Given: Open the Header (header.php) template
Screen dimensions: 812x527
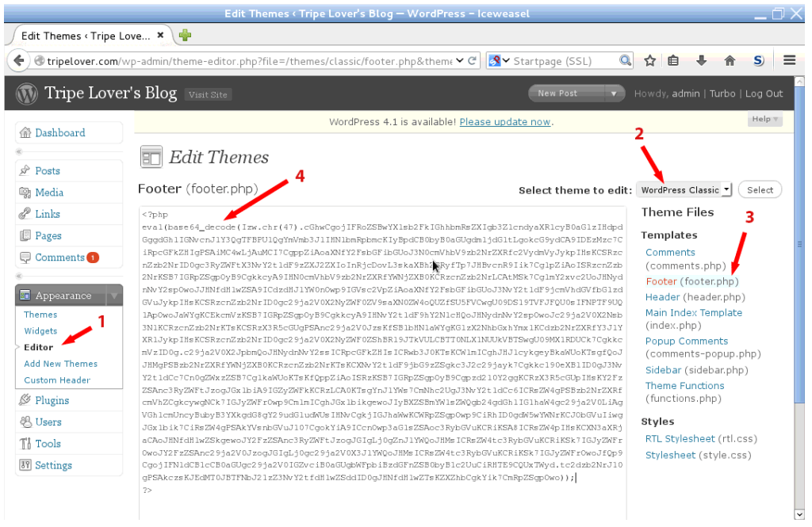Looking at the screenshot, I should point(662,297).
